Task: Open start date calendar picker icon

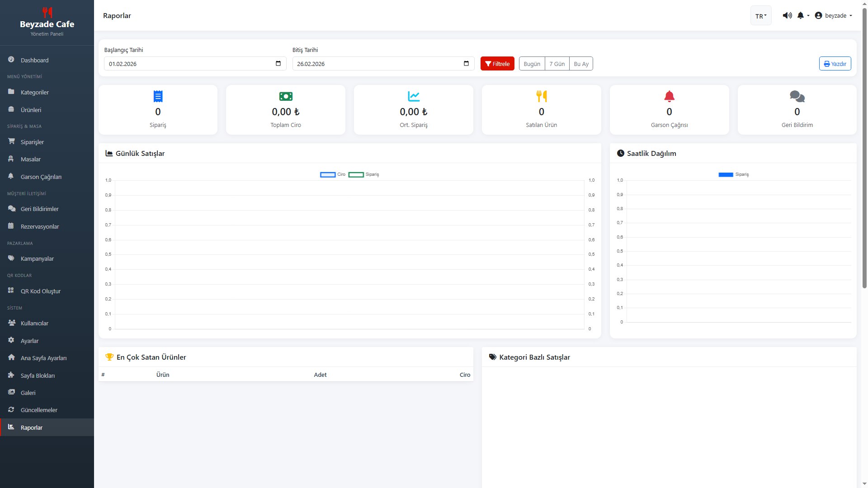Action: tap(278, 64)
